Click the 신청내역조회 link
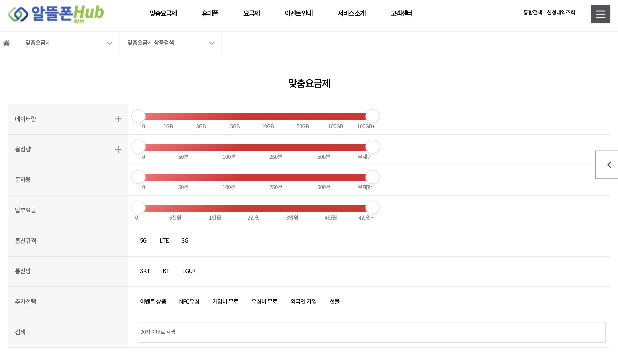The height and width of the screenshot is (364, 618). pyautogui.click(x=561, y=13)
